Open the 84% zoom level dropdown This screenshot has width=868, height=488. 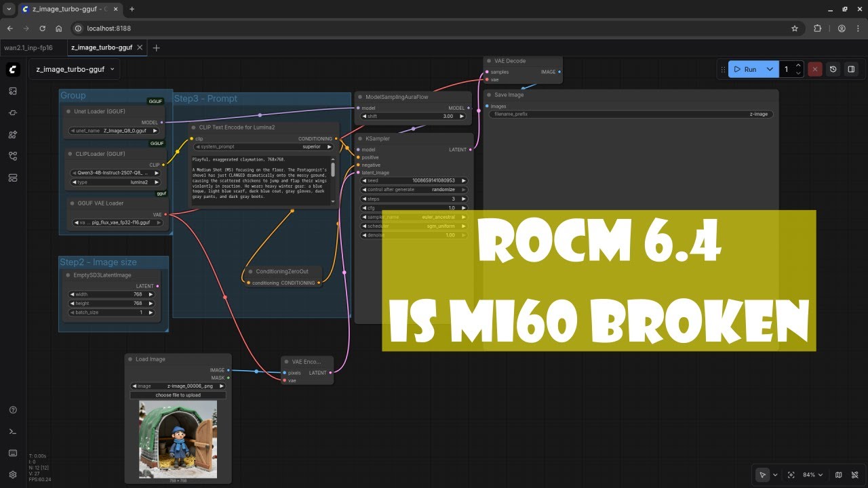tap(812, 474)
